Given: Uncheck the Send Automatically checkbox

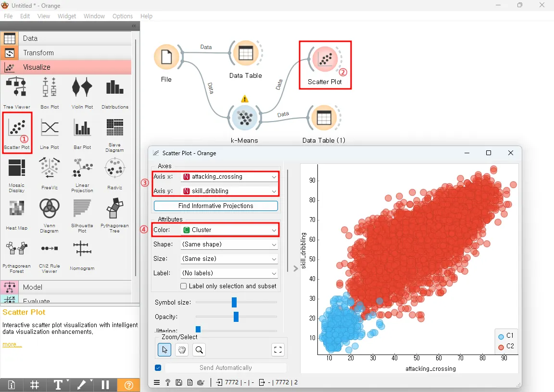Looking at the screenshot, I should [x=158, y=367].
